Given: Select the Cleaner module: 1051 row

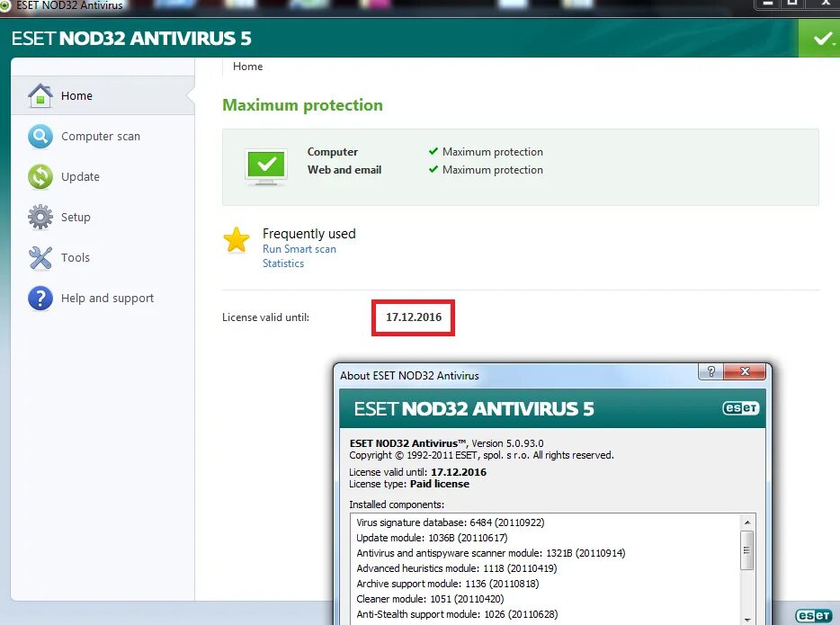Looking at the screenshot, I should 430,599.
